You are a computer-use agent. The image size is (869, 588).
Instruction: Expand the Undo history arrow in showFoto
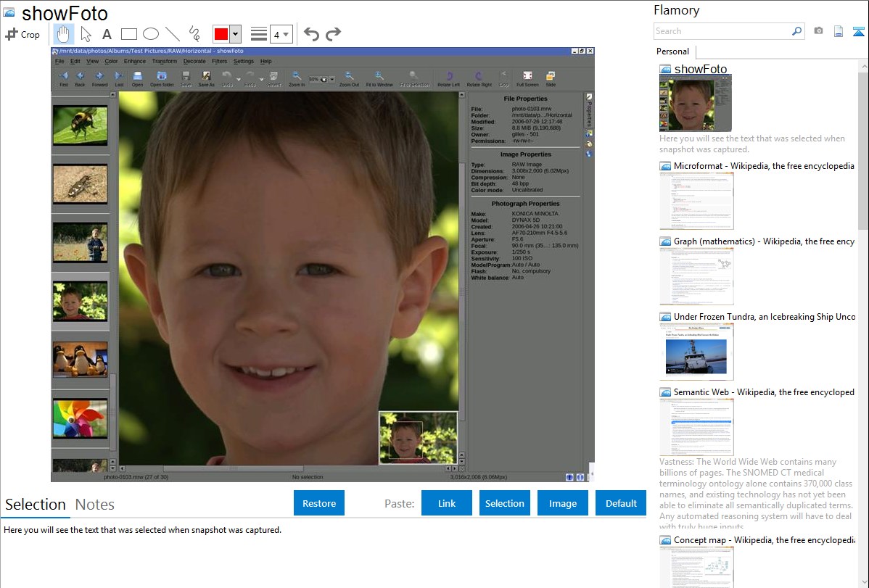tap(239, 80)
